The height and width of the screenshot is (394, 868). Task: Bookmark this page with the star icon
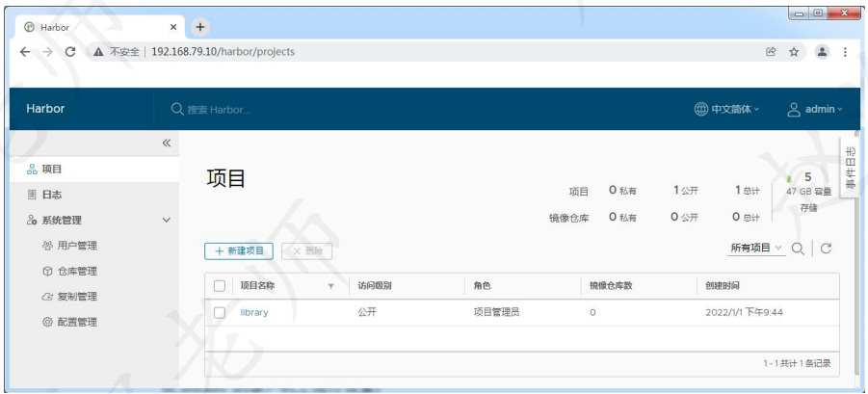[794, 51]
